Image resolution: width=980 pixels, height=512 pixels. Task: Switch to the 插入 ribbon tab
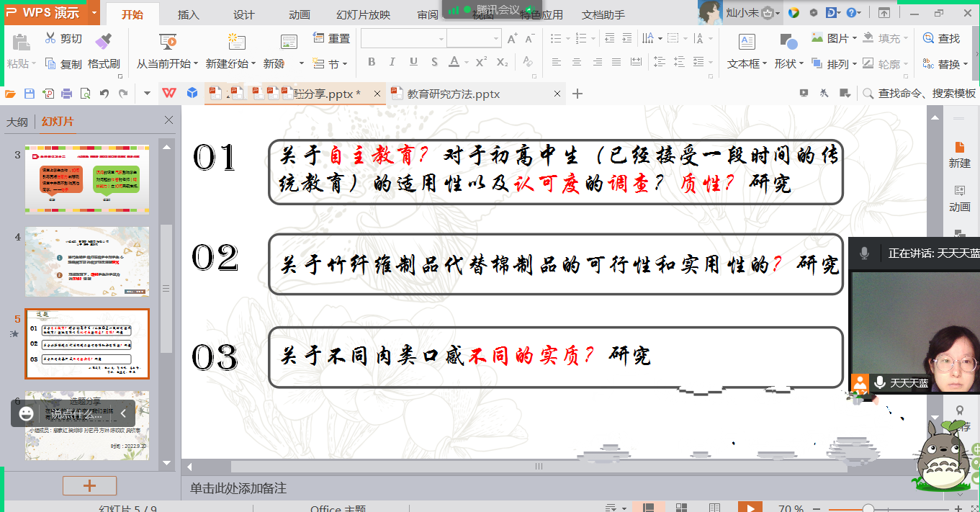[x=188, y=14]
